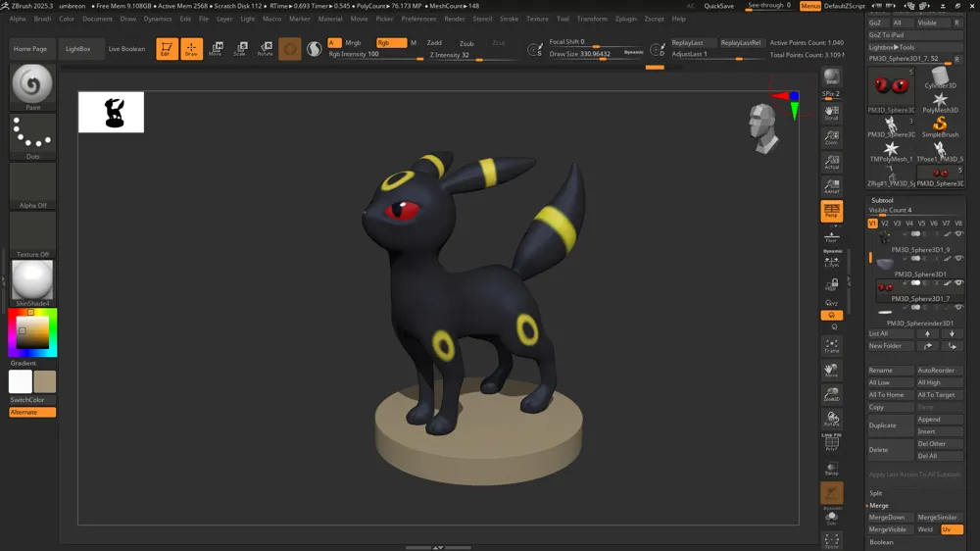980x551 pixels.
Task: Expand the Boolean section
Action: point(881,542)
